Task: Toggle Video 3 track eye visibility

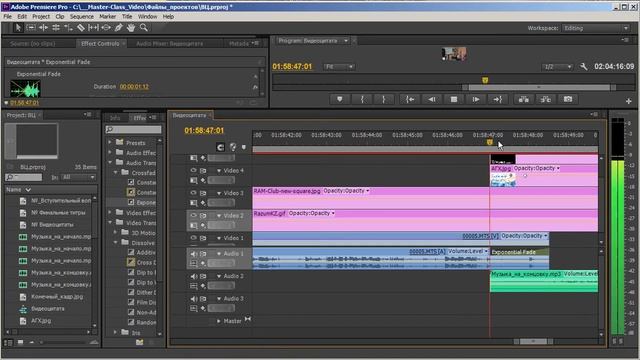Action: pos(193,193)
